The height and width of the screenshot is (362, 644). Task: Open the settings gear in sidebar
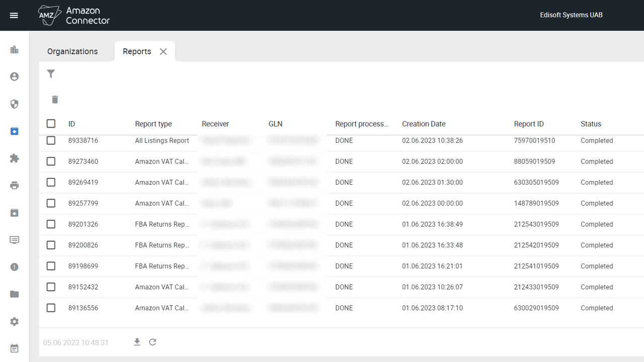[14, 321]
